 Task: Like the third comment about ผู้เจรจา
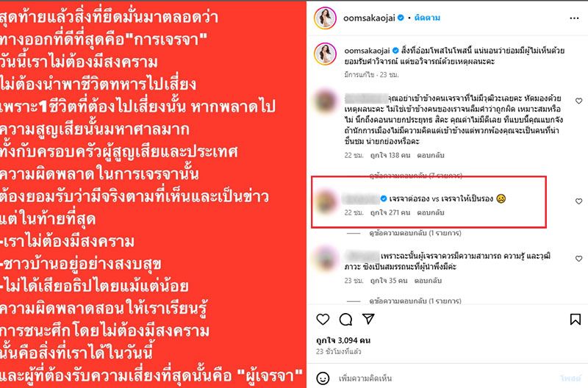[578, 259]
